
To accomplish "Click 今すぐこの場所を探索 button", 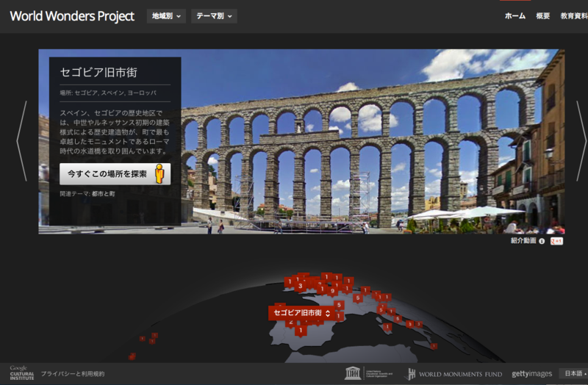I will [115, 174].
